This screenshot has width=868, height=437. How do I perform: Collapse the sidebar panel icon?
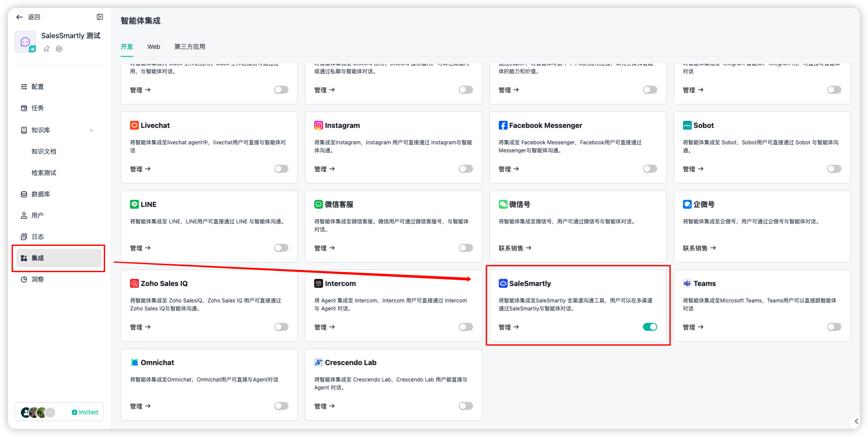100,17
